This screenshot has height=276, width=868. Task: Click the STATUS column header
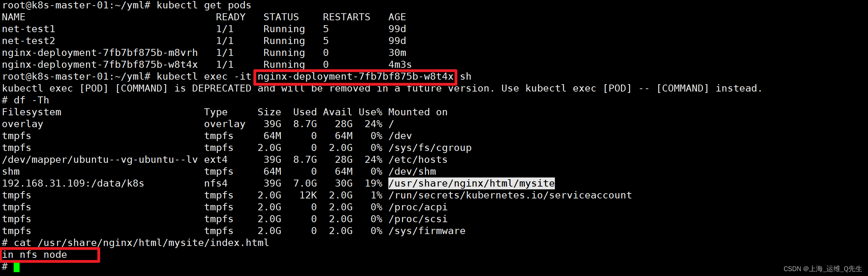pyautogui.click(x=281, y=17)
